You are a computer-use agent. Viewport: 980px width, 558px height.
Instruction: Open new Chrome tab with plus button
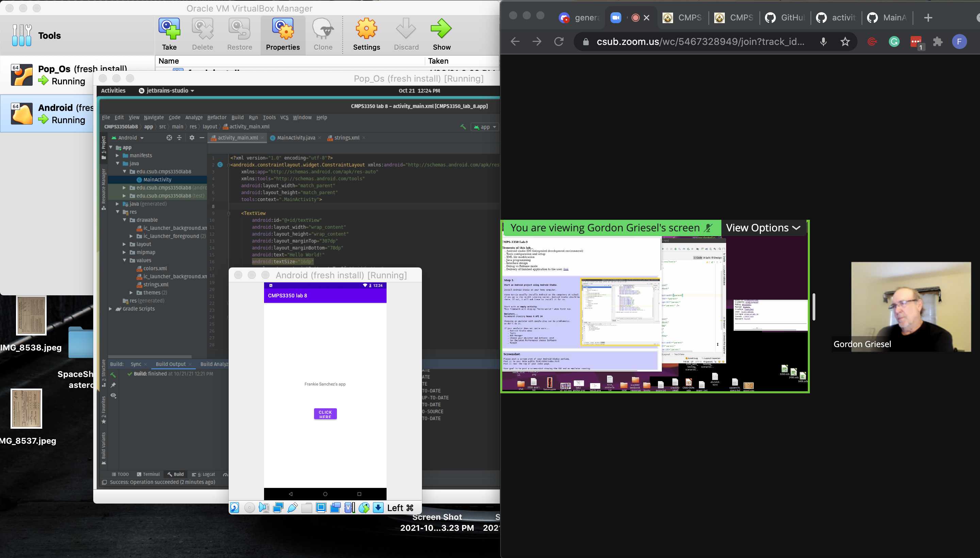point(928,18)
